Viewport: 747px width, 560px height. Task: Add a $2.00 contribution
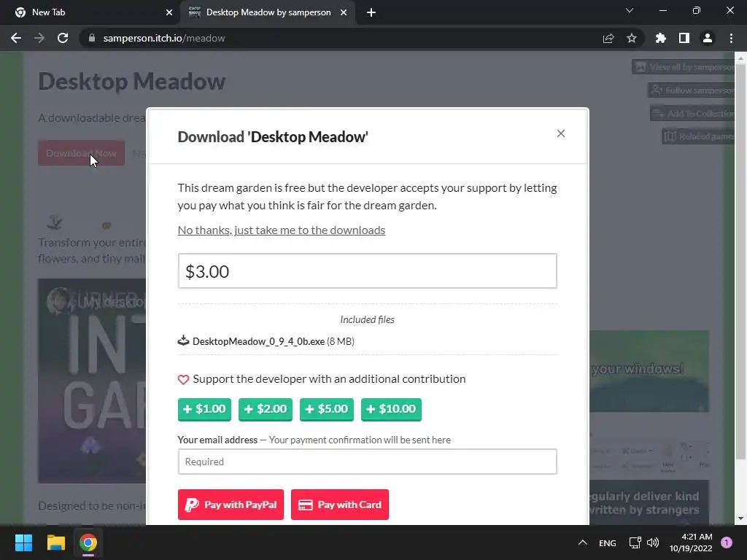click(x=266, y=409)
